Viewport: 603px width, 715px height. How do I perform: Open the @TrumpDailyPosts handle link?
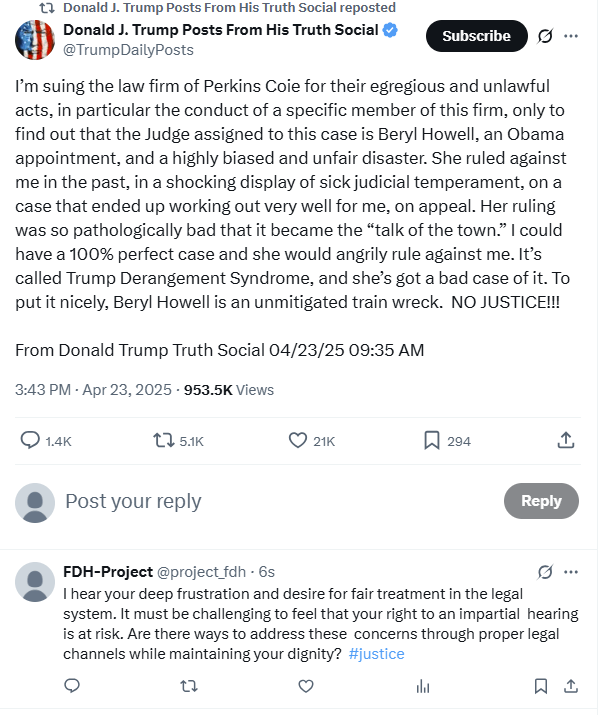coord(128,49)
